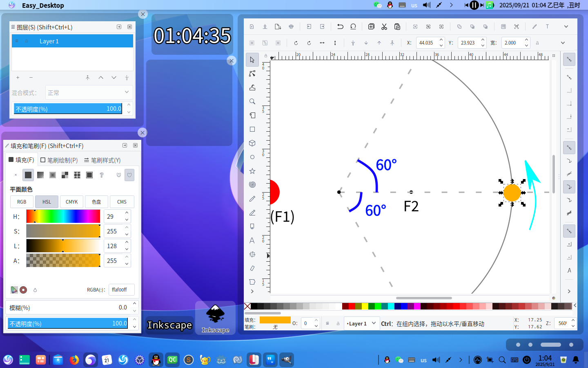Choose the Ellipse circle tool
Viewport: 588px width, 368px height.
[x=252, y=157]
